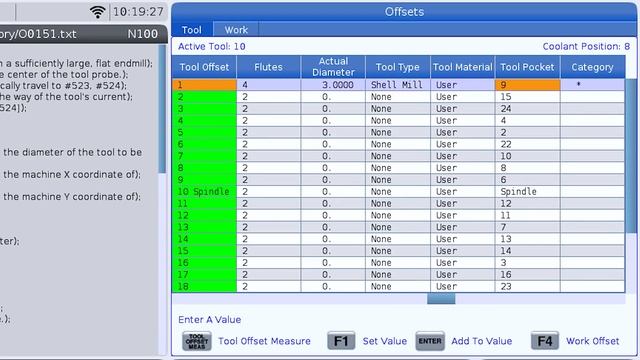The width and height of the screenshot is (640, 360).
Task: Click the Tool Type column header
Action: tap(398, 67)
